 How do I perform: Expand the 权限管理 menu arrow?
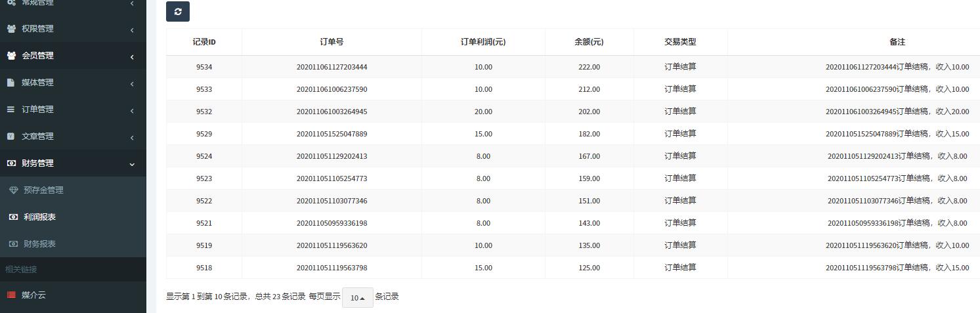[x=132, y=30]
